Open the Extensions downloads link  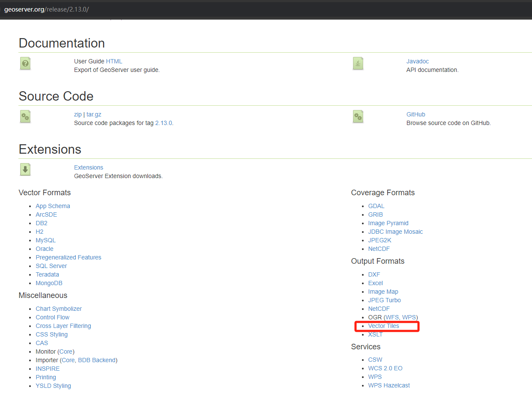coord(89,167)
